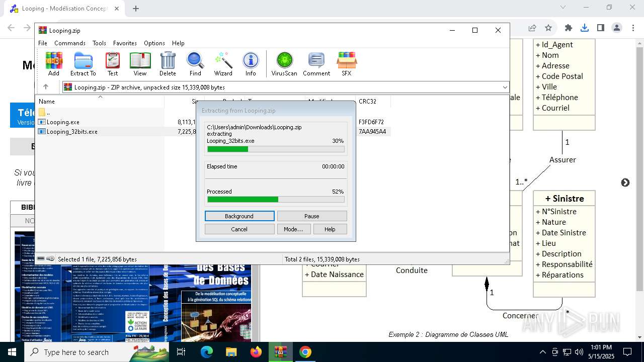
Task: Click the next slide arrow on webpage
Action: coord(625,183)
